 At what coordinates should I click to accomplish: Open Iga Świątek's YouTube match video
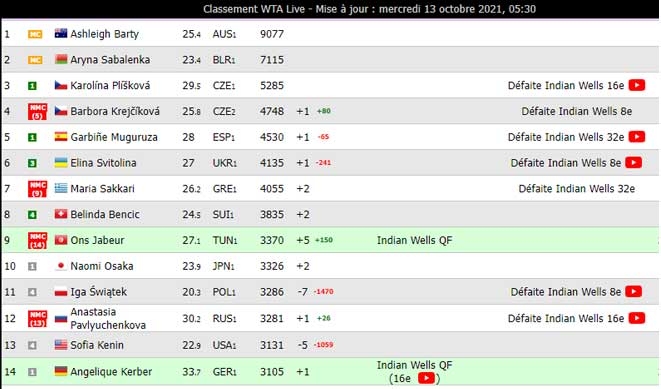pos(634,291)
